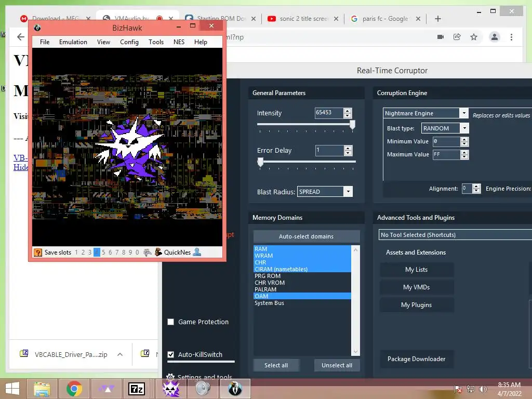This screenshot has height=399, width=532.
Task: Click the Select all button
Action: point(276,365)
